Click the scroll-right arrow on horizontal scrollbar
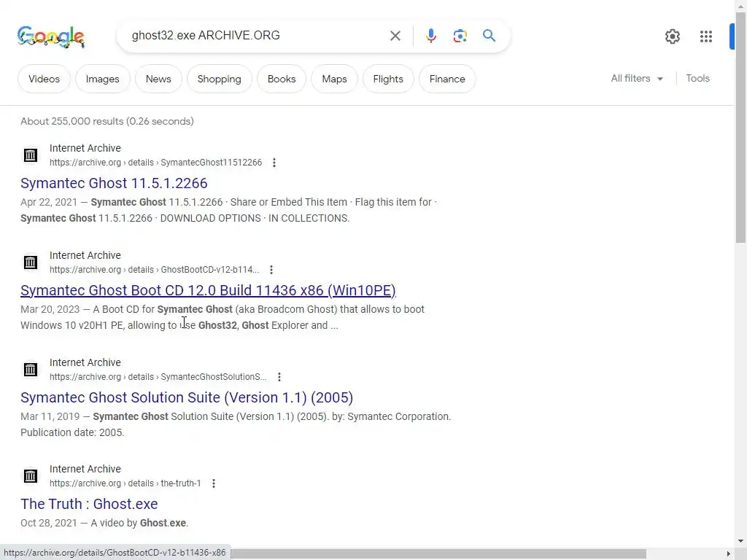Screen dimensions: 747x560 click(x=729, y=554)
